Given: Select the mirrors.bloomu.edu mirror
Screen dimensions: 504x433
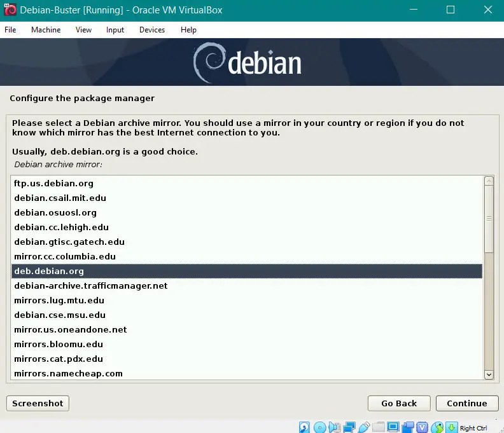Looking at the screenshot, I should coord(247,344).
